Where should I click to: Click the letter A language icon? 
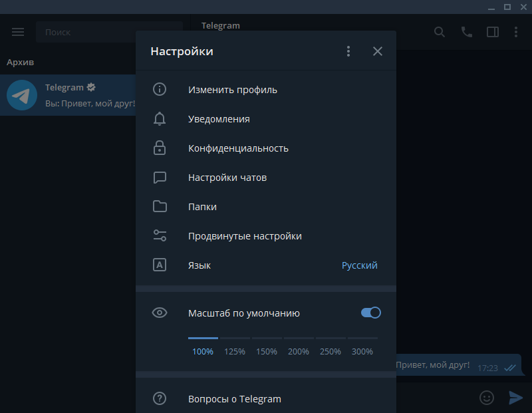160,265
